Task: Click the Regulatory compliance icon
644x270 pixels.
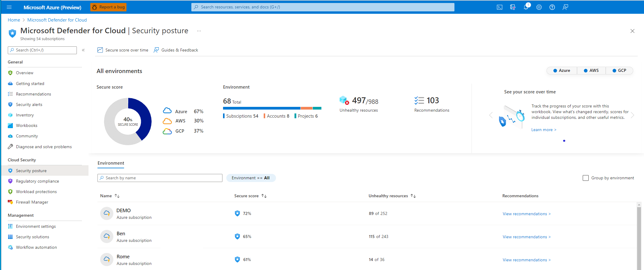Action: tap(10, 181)
